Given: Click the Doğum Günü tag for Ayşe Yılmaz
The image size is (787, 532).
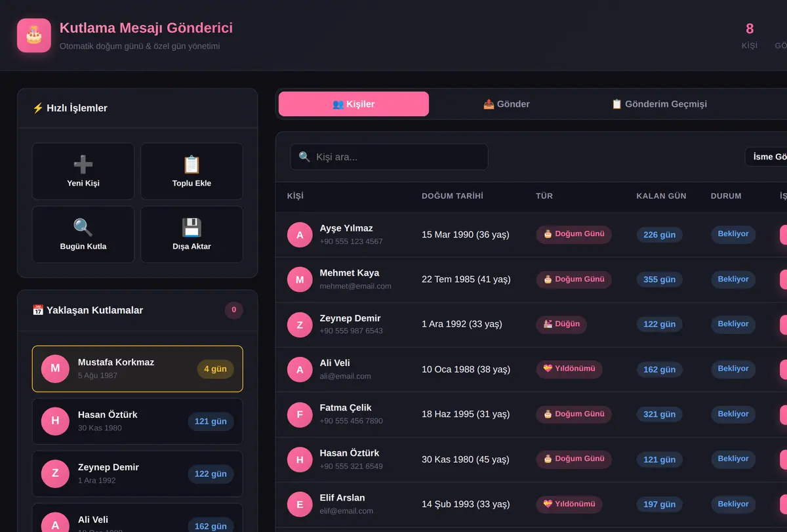Looking at the screenshot, I should (x=574, y=234).
